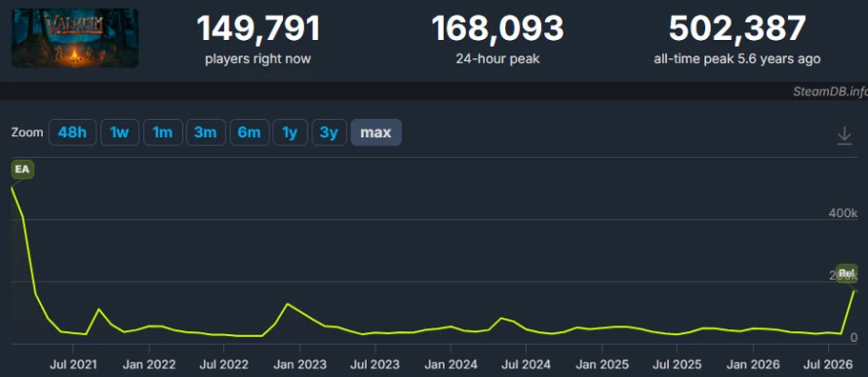
Task: Click the '24-hour peak' label
Action: point(497,58)
